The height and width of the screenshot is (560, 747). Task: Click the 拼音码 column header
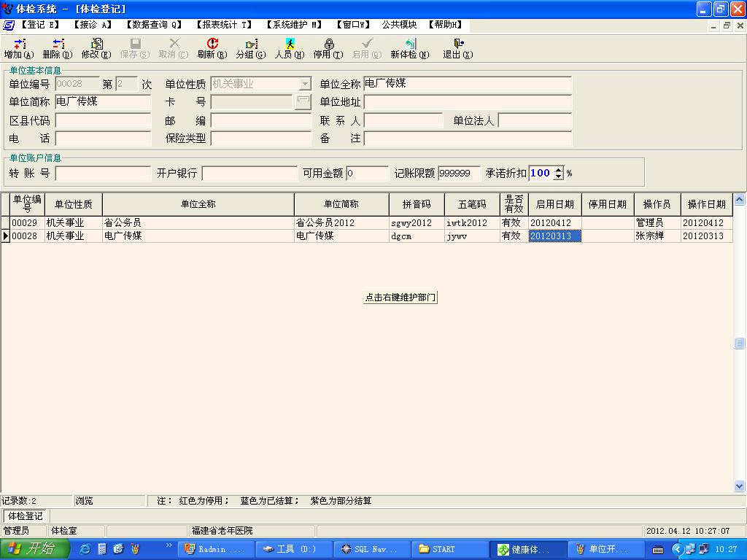417,204
